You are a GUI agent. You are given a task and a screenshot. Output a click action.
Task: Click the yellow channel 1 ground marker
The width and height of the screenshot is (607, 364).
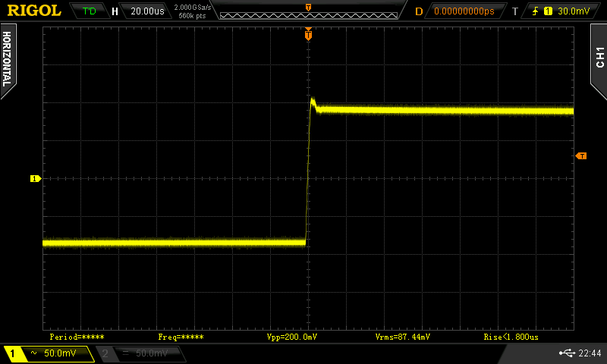[34, 178]
